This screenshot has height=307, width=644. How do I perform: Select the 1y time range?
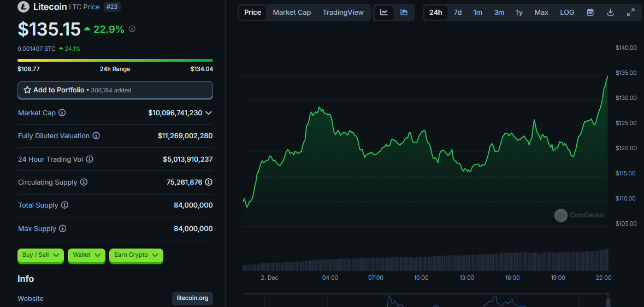(519, 13)
